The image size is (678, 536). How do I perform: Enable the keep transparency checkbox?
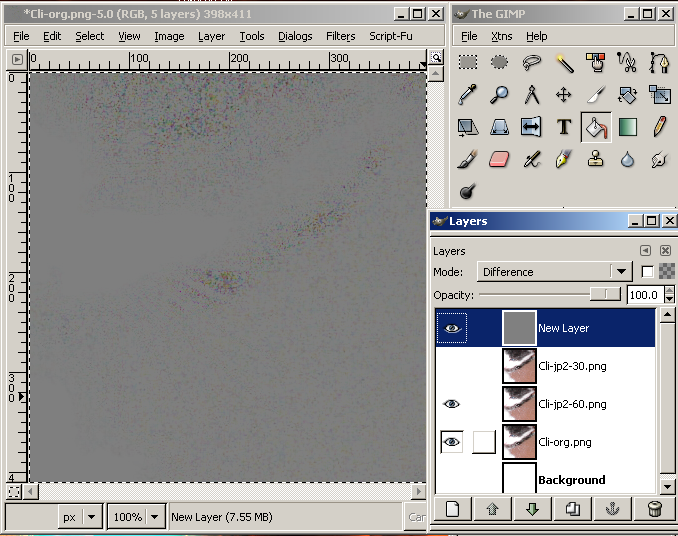coord(647,272)
